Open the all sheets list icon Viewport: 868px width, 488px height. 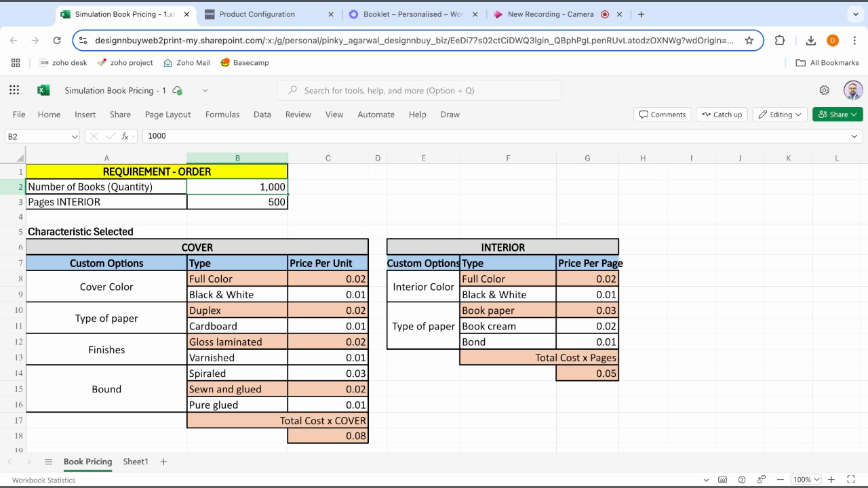tap(48, 462)
